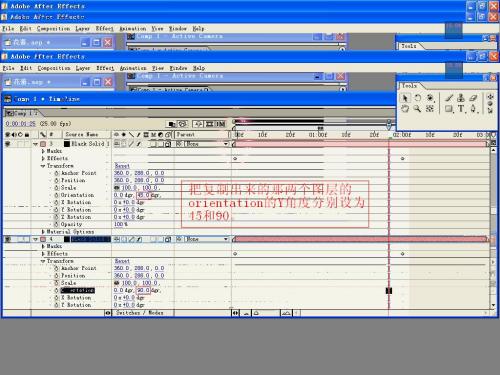The image size is (500, 375).
Task: Select the Hand tool
Action: click(x=405, y=109)
